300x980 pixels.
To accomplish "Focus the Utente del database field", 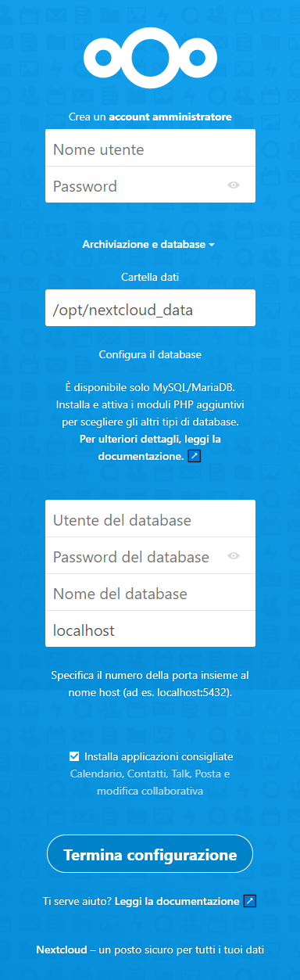I will coord(150,519).
